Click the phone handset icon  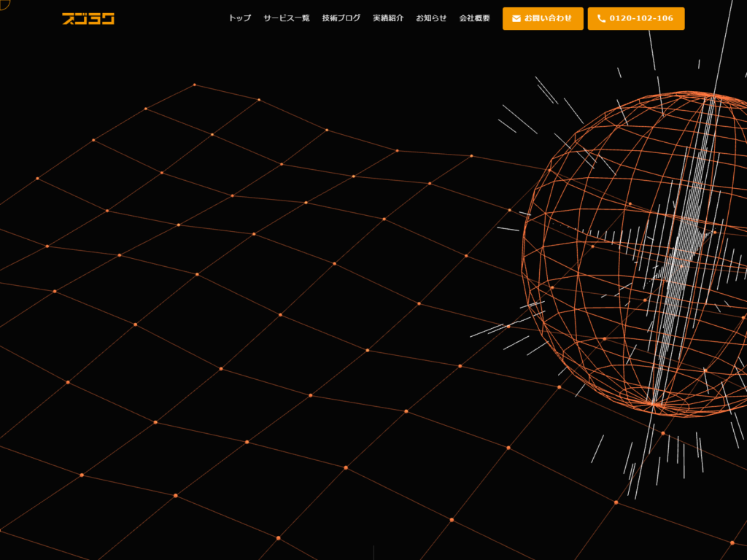601,19
